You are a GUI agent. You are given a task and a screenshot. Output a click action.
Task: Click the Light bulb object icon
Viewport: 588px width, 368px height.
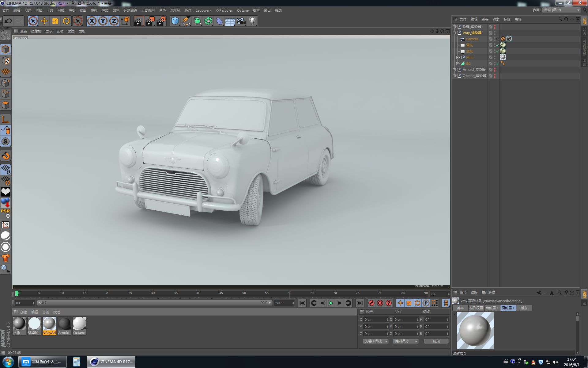click(252, 21)
